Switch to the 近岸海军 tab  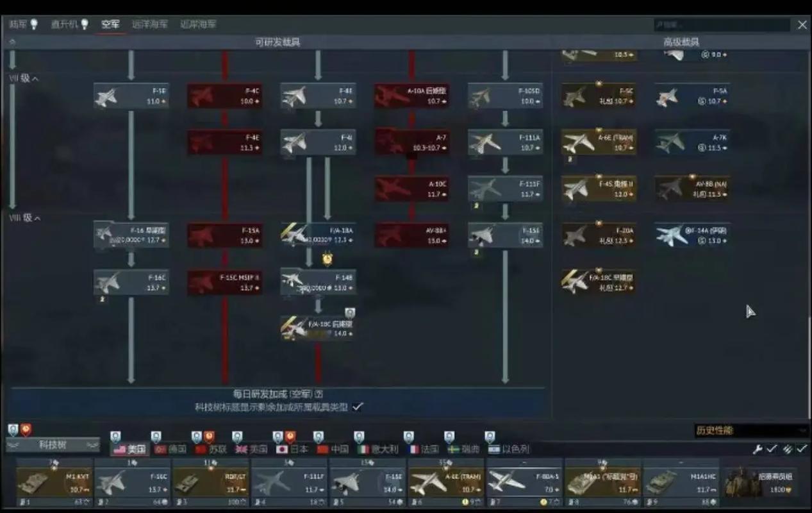click(198, 24)
